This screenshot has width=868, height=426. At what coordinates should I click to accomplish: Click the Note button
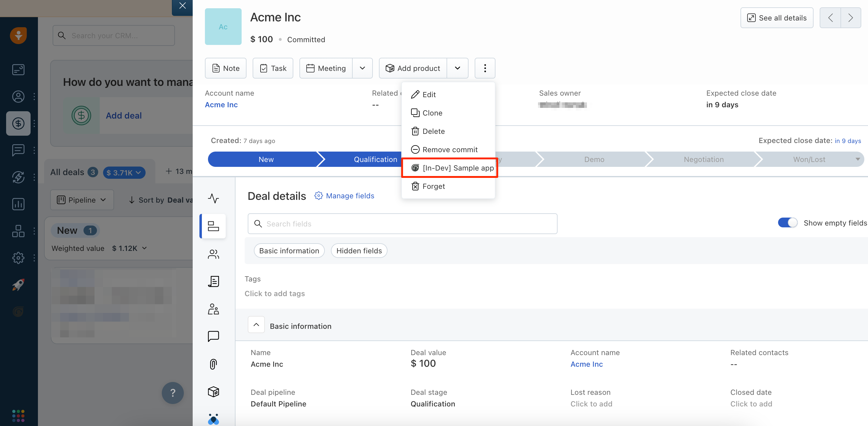point(225,68)
